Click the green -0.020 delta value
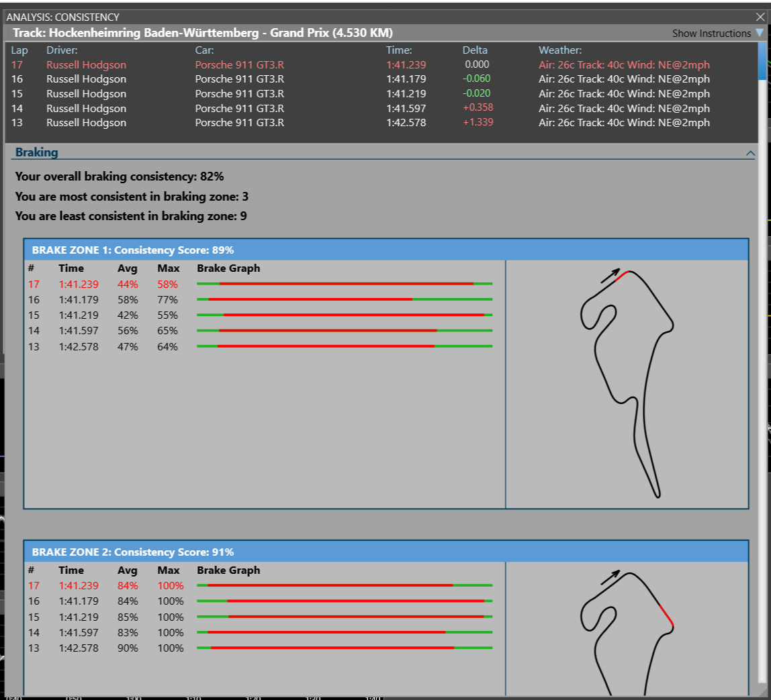This screenshot has width=771, height=700. pyautogui.click(x=476, y=93)
